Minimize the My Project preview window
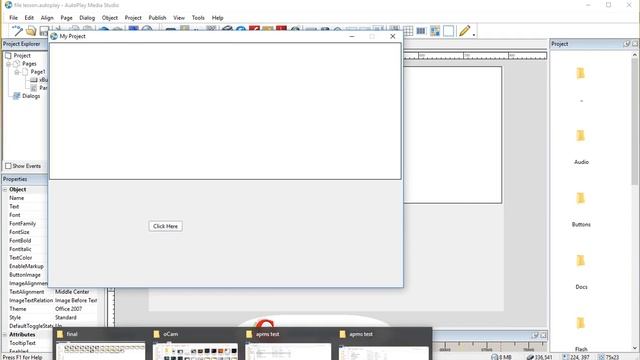The image size is (640, 360). pyautogui.click(x=352, y=36)
